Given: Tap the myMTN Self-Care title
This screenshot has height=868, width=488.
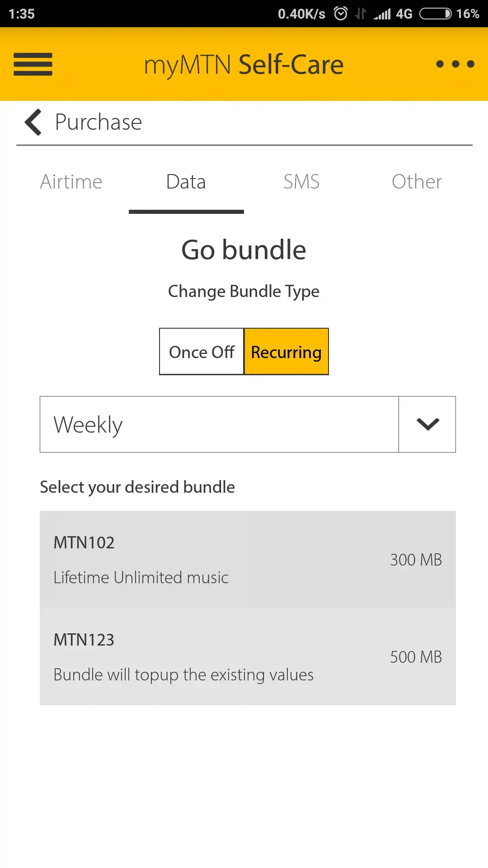Looking at the screenshot, I should pyautogui.click(x=244, y=65).
